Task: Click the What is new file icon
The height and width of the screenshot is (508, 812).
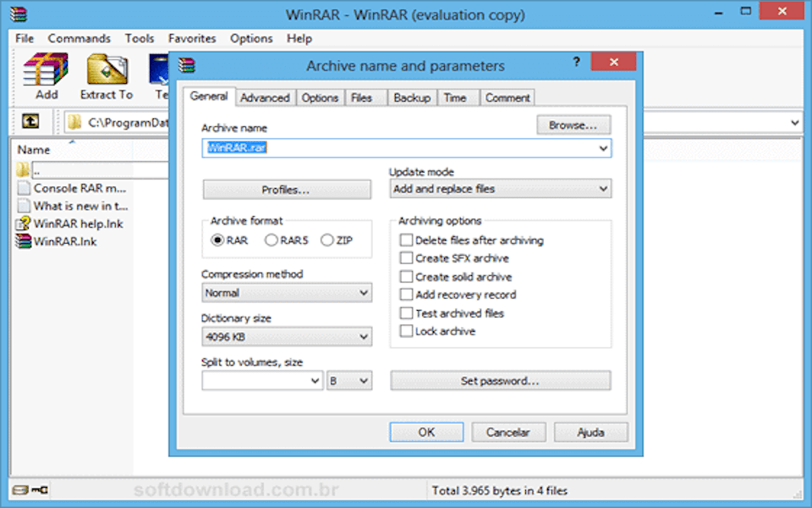Action: [x=24, y=206]
